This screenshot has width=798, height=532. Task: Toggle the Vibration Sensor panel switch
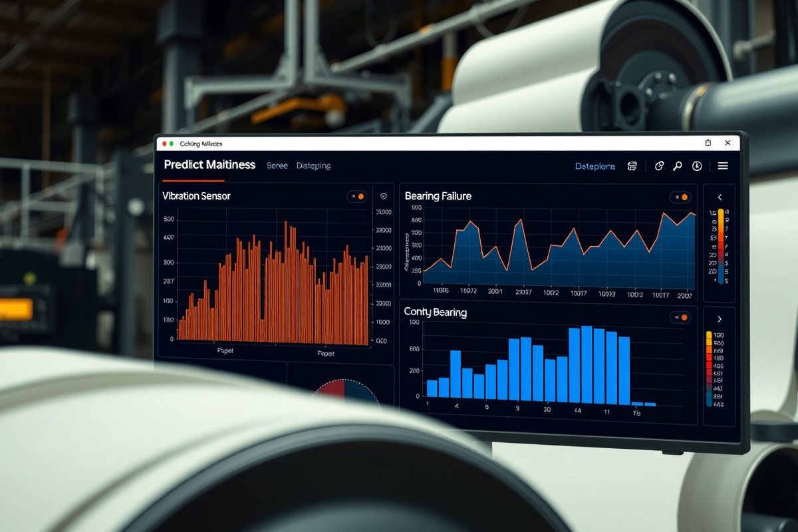356,196
